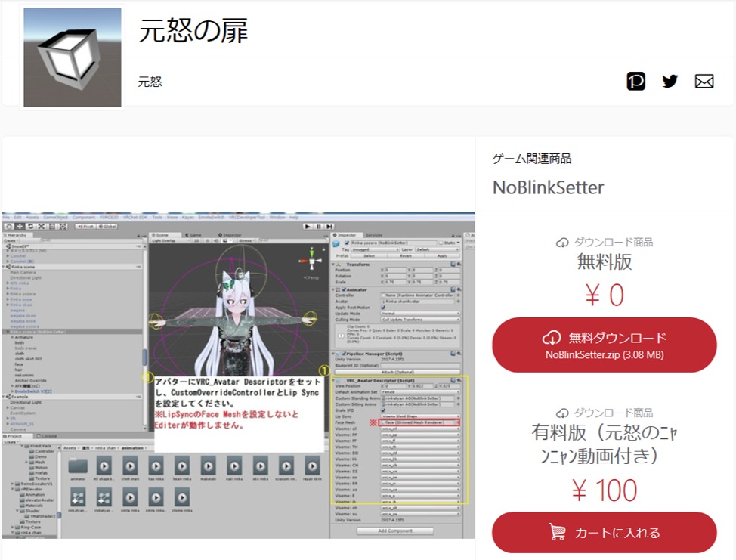
Task: Click the cube shop logo image
Action: [x=73, y=57]
